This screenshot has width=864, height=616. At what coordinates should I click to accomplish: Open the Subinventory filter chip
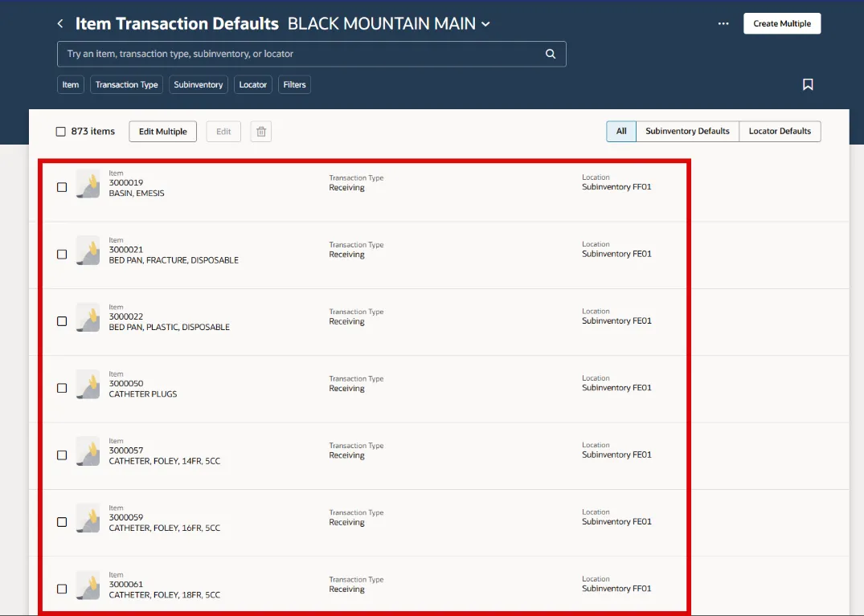(198, 84)
